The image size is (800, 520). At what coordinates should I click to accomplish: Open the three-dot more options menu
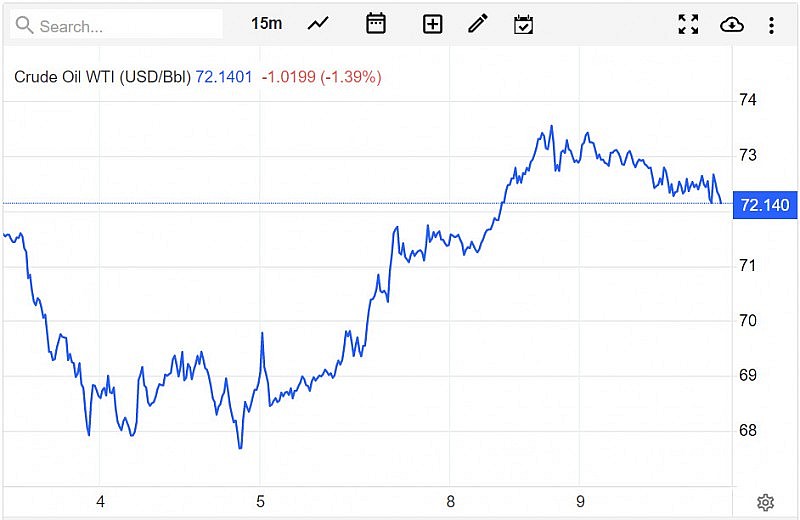coord(771,24)
